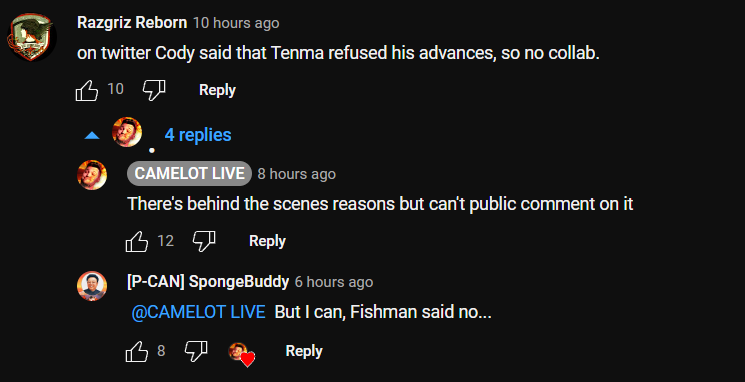Open the [P-CAN] SpongeBuddy channel name
The image size is (745, 382).
click(208, 281)
